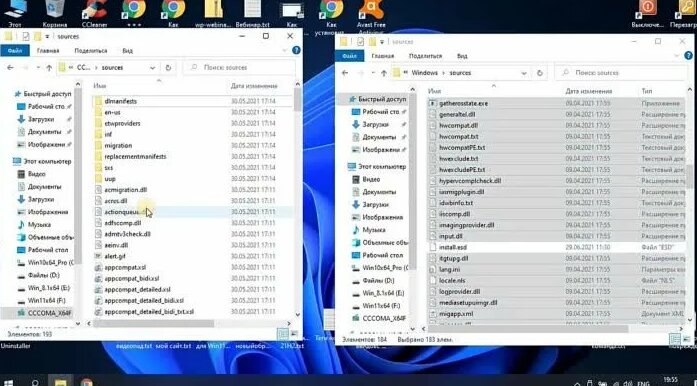Click taskbar search icon
This screenshot has width=697, height=386.
35,382
